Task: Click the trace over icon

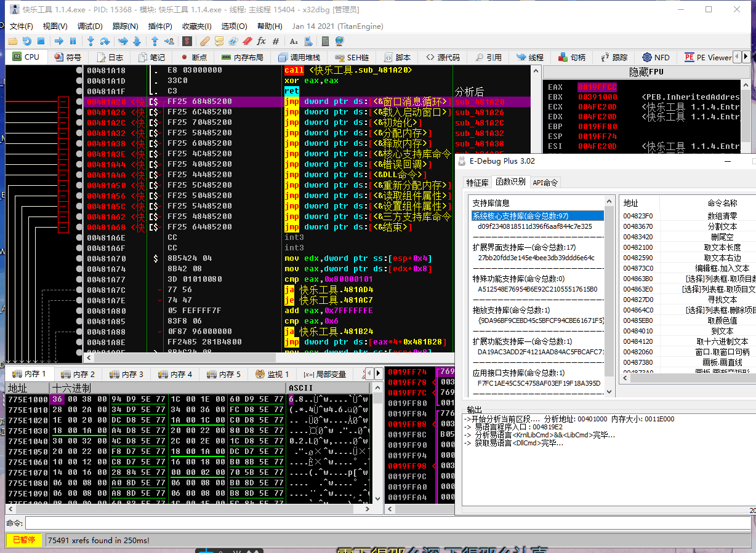Action: tap(137, 41)
